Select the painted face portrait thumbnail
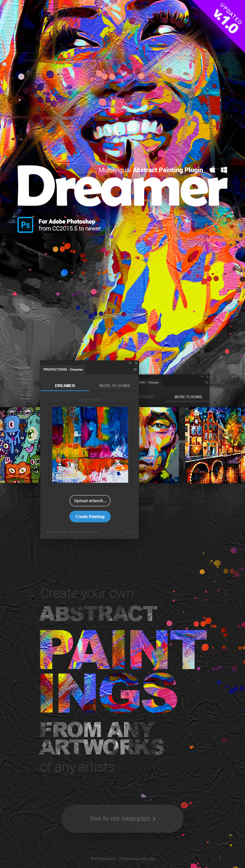This screenshot has width=245, height=868. (159, 445)
